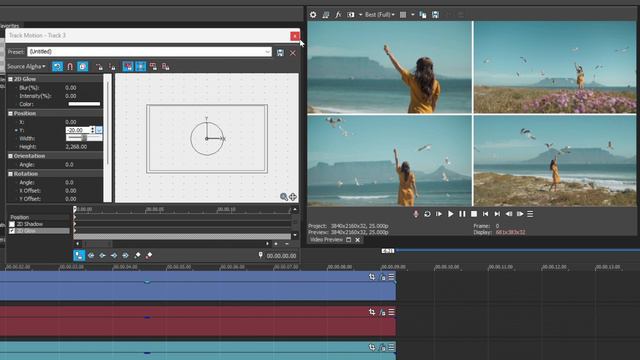Select the Position keyframe row
The width and height of the screenshot is (640, 360).
coord(39,217)
